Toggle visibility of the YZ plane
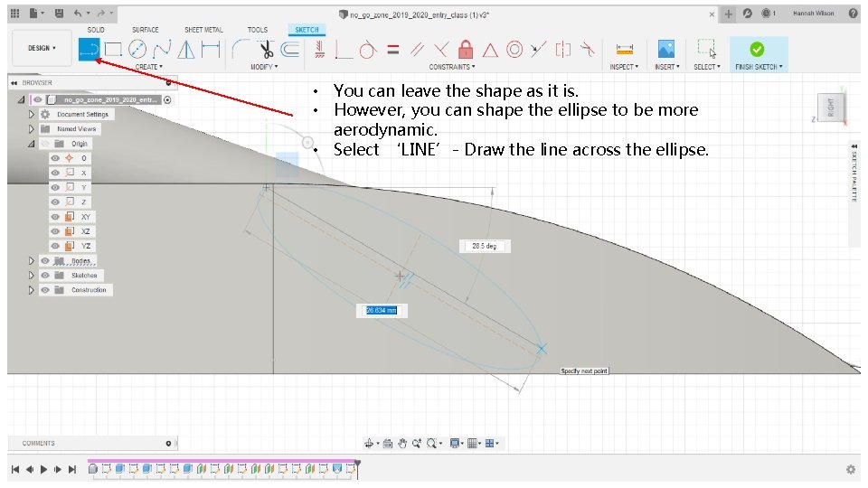Image resolution: width=868 pixels, height=488 pixels. click(55, 246)
